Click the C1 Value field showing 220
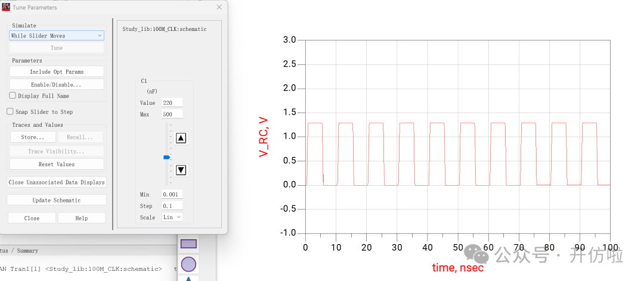The image size is (644, 281). click(x=172, y=103)
